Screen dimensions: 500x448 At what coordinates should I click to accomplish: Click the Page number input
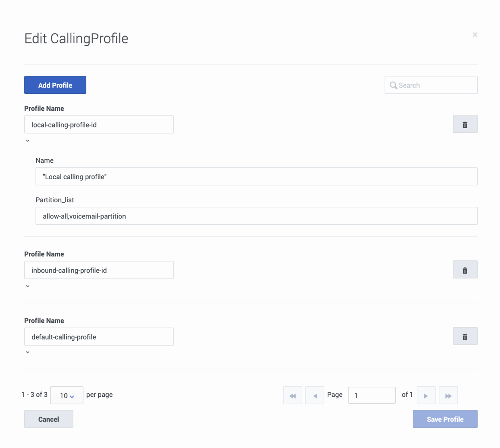(x=372, y=395)
